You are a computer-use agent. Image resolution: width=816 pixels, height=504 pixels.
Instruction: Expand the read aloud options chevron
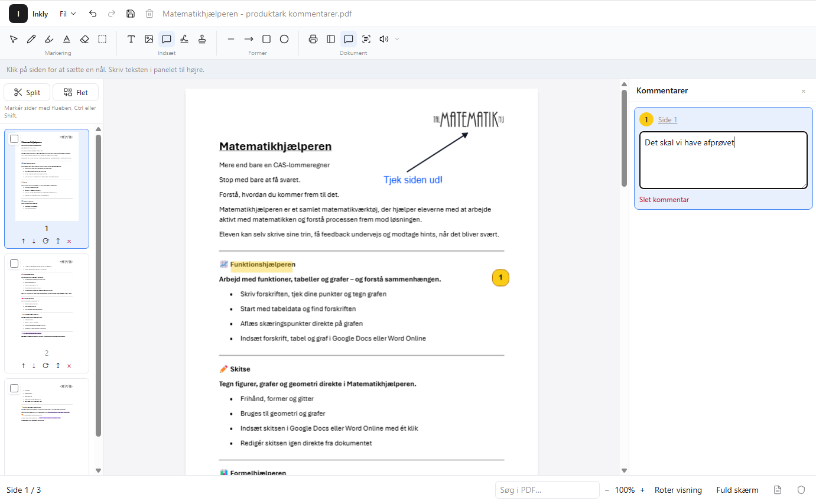coord(397,39)
